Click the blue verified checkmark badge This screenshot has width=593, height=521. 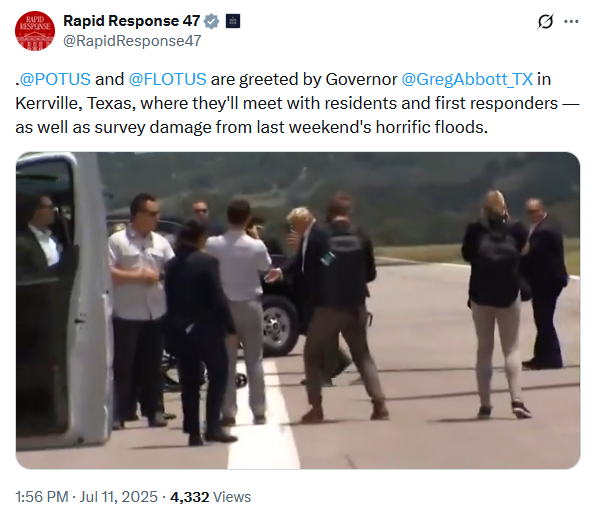tap(211, 21)
